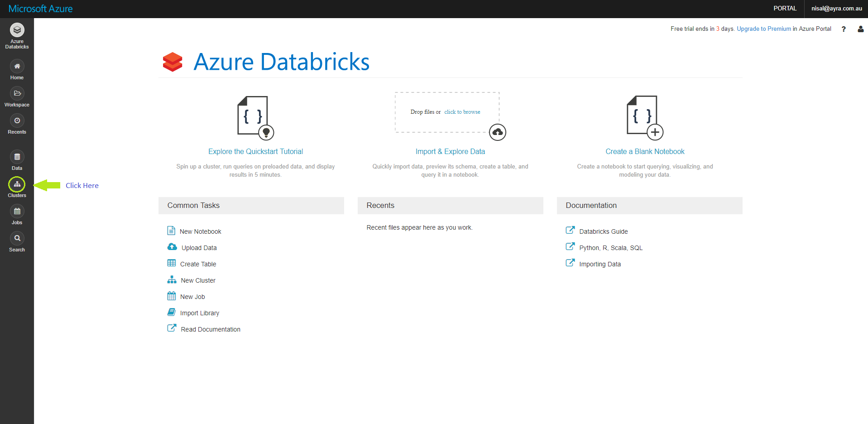Select Import Library task
868x424 pixels.
(200, 313)
